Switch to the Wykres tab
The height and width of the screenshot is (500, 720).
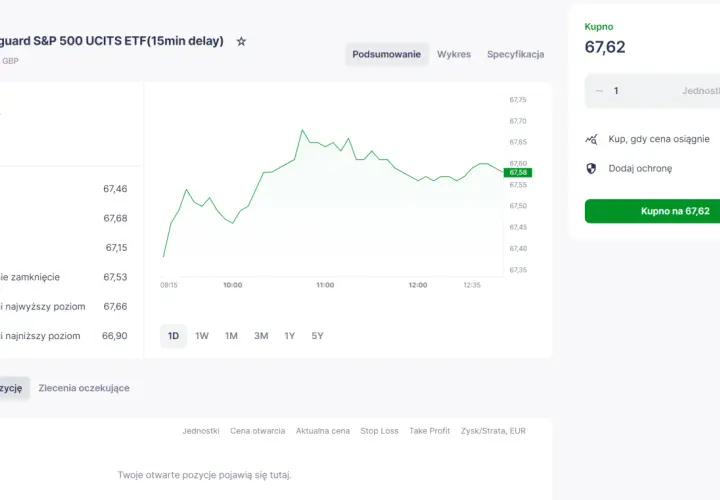(x=454, y=54)
